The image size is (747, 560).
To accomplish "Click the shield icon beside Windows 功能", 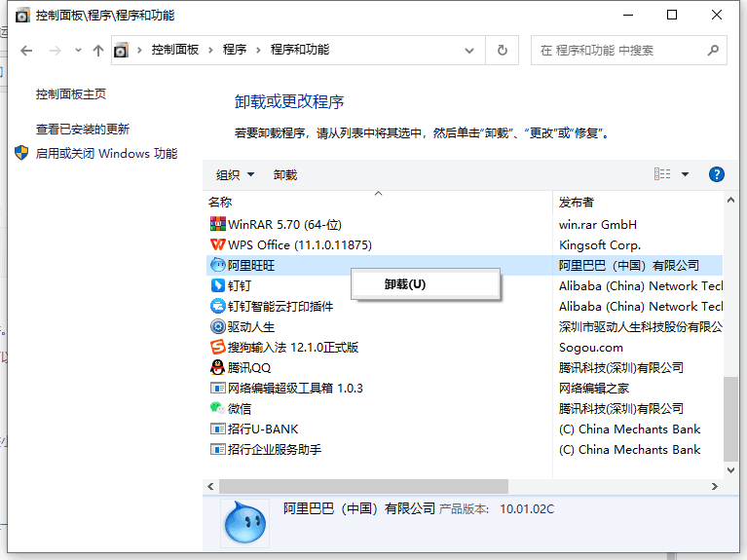I will (x=21, y=153).
